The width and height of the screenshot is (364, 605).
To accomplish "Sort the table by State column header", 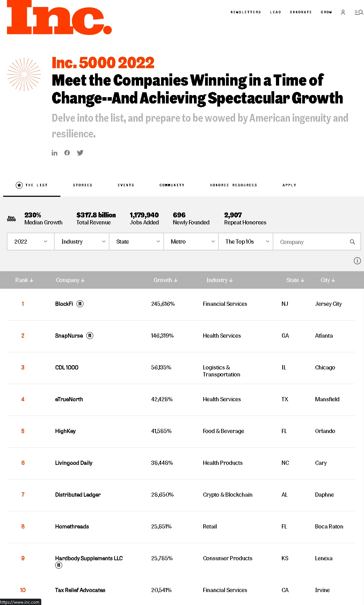I will (295, 280).
